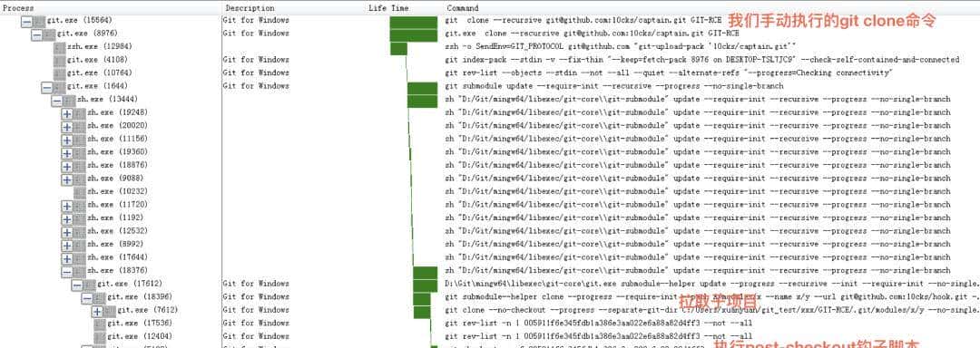The height and width of the screenshot is (348, 980).
Task: Click the process icon of sh.exe (9088)
Action: tap(79, 179)
